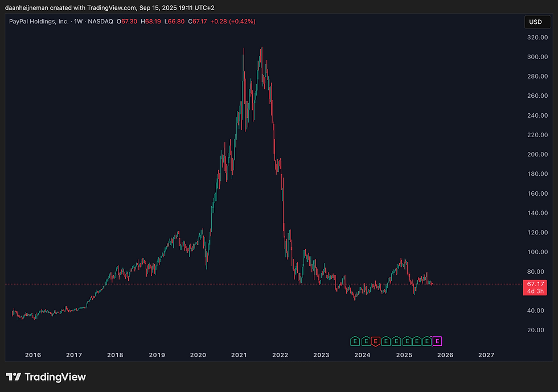Click the 20.00 price axis label
Viewport: 558px width, 392px height.
(536, 330)
